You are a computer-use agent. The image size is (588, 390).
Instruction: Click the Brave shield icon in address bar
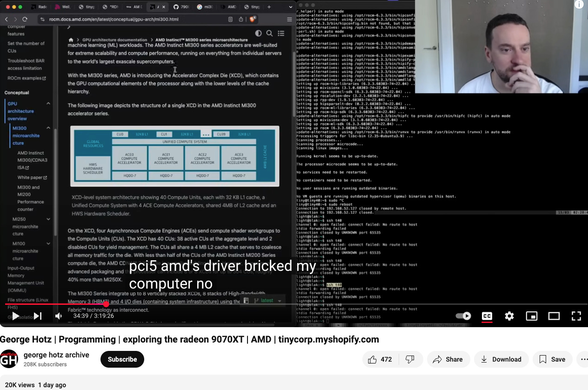253,20
